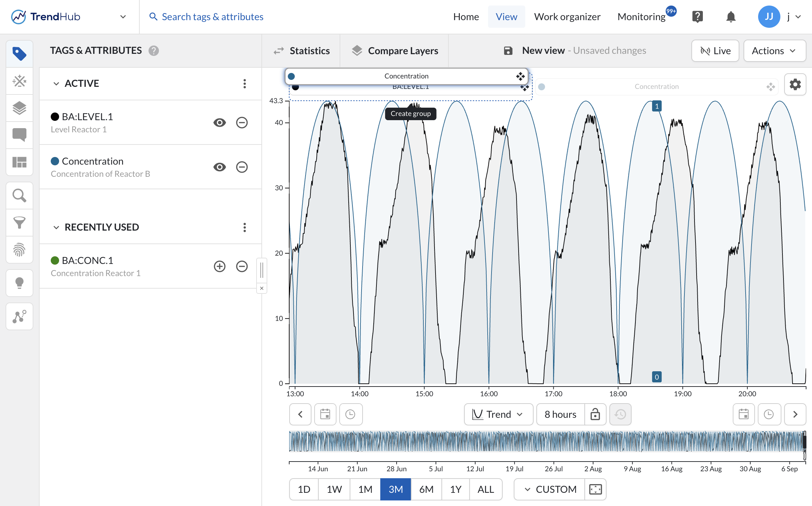This screenshot has height=506, width=812.
Task: Click Compare Layers button
Action: point(395,51)
